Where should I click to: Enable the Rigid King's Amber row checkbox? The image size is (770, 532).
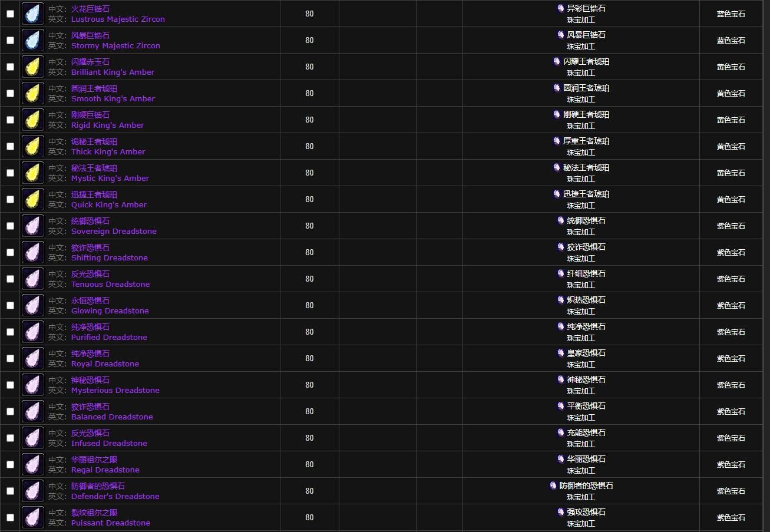click(x=10, y=120)
